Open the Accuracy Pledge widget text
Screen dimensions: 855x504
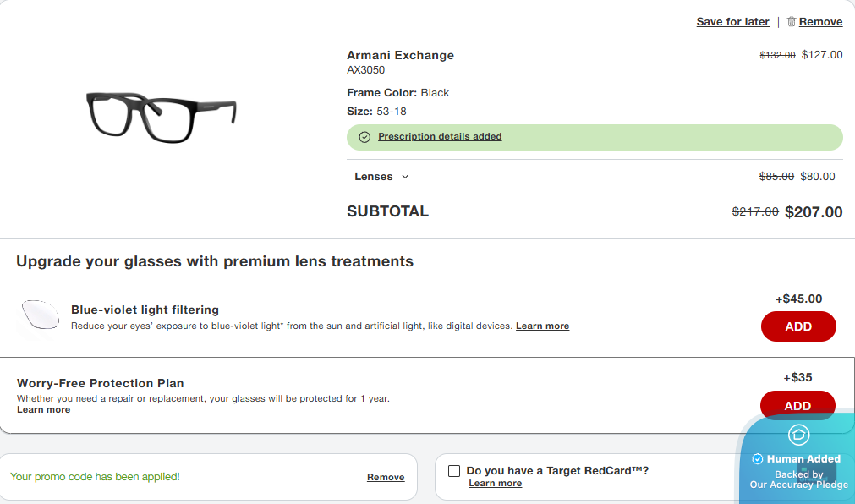click(x=798, y=480)
